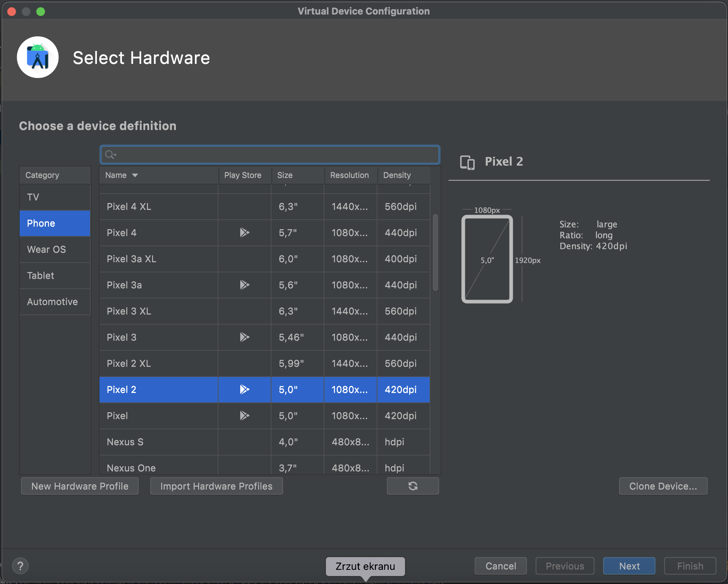Select the TV category
Viewport: 728px width, 584px height.
(x=32, y=197)
